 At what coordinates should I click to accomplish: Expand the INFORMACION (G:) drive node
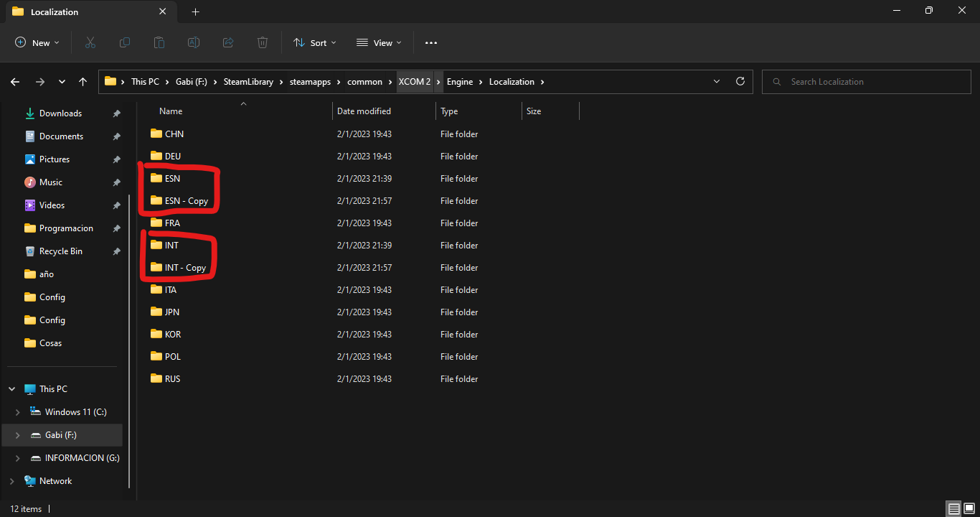tap(18, 458)
